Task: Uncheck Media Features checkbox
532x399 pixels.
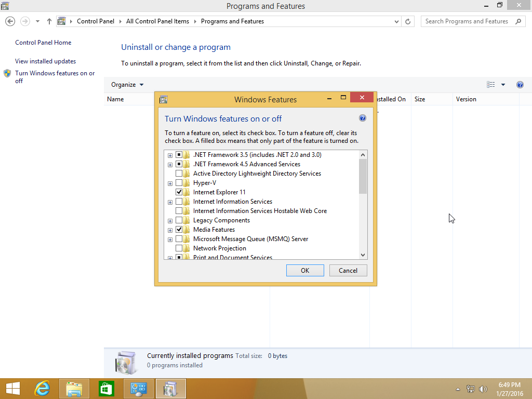Action: click(x=179, y=230)
